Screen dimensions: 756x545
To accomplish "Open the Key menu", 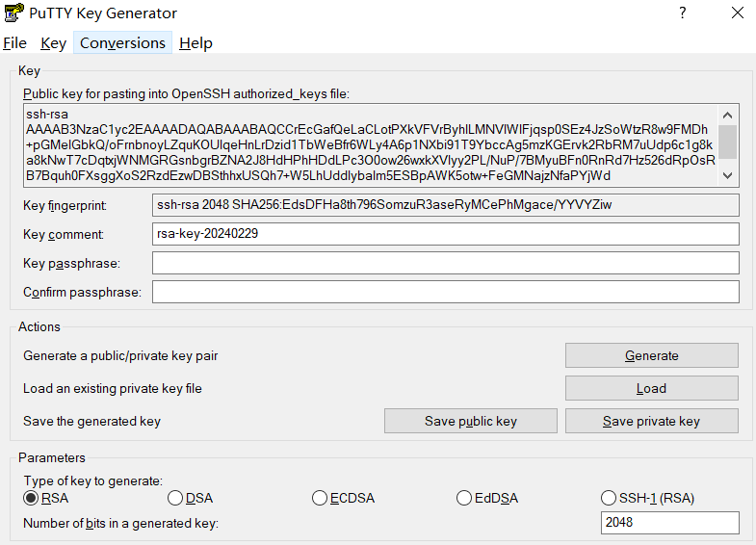I will tap(53, 43).
